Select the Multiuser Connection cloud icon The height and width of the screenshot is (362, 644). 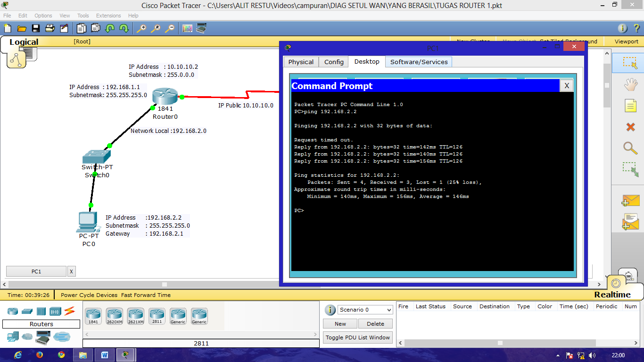[x=62, y=337]
